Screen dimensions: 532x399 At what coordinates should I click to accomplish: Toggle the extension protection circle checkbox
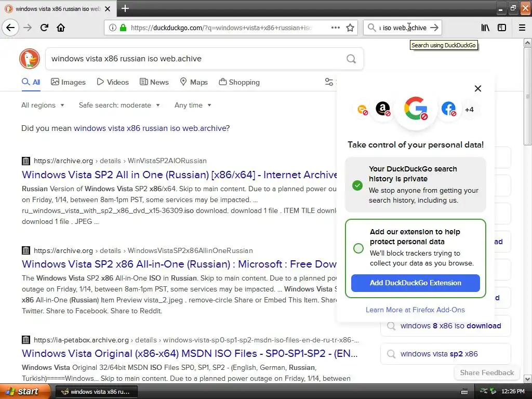click(358, 248)
